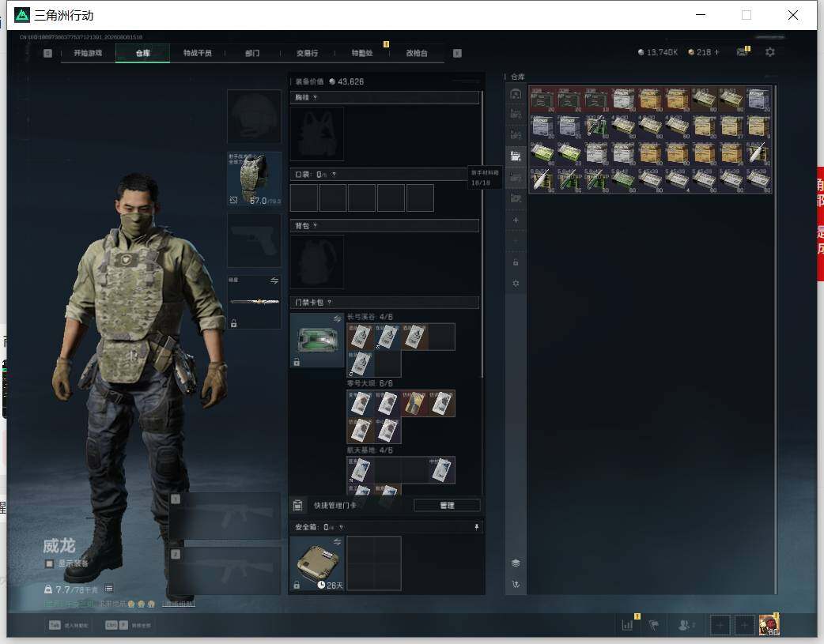
Task: Select the secure container item showing 26天
Action: (x=317, y=563)
